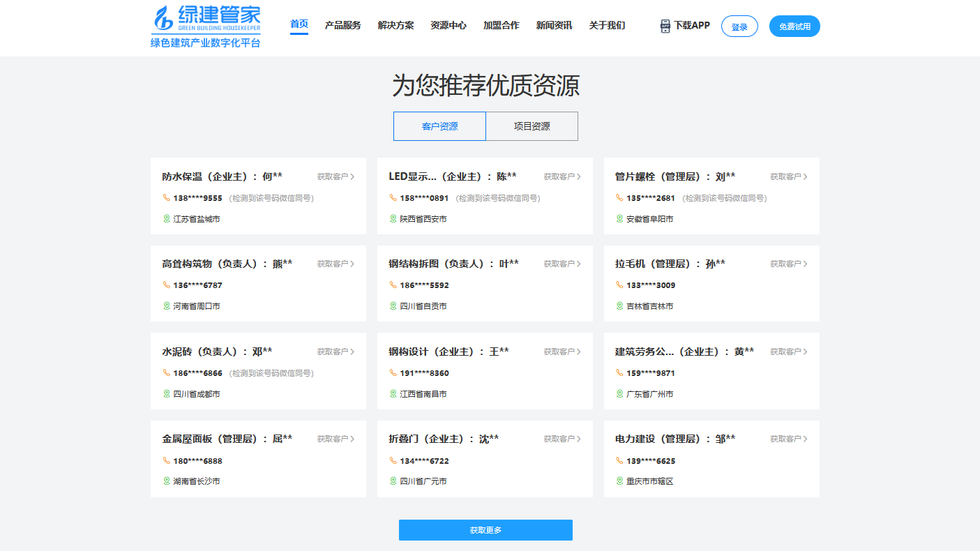This screenshot has width=980, height=551.
Task: Click the 获取更多 button
Action: [x=485, y=530]
